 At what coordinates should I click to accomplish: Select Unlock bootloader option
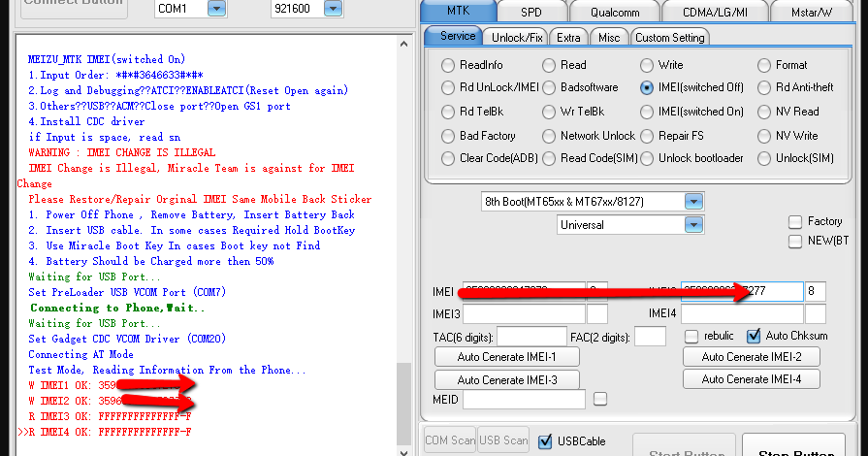tap(647, 158)
